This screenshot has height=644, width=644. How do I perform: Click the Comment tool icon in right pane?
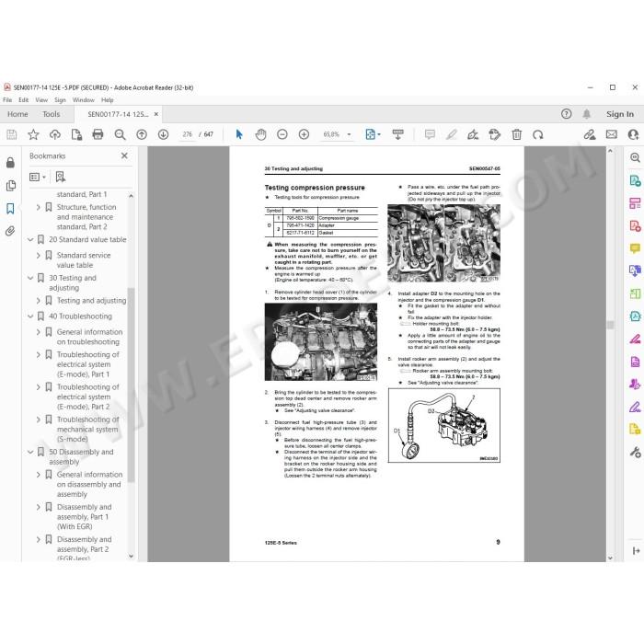click(x=635, y=248)
